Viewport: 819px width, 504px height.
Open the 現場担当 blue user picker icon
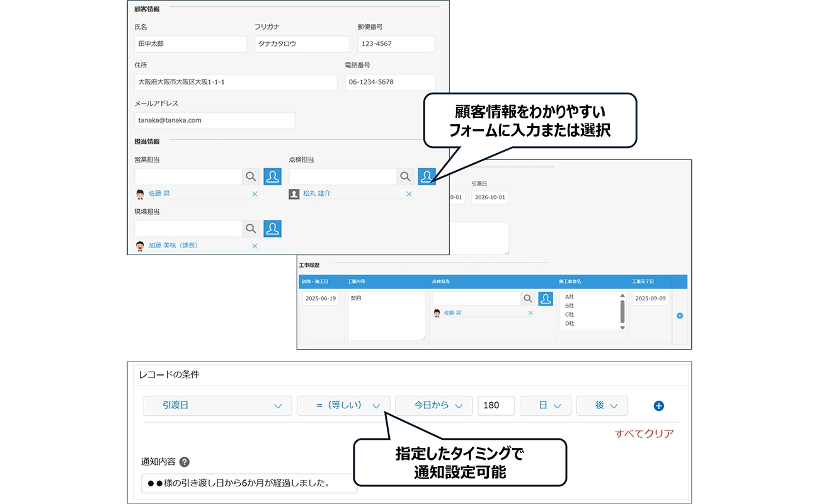coord(272,229)
